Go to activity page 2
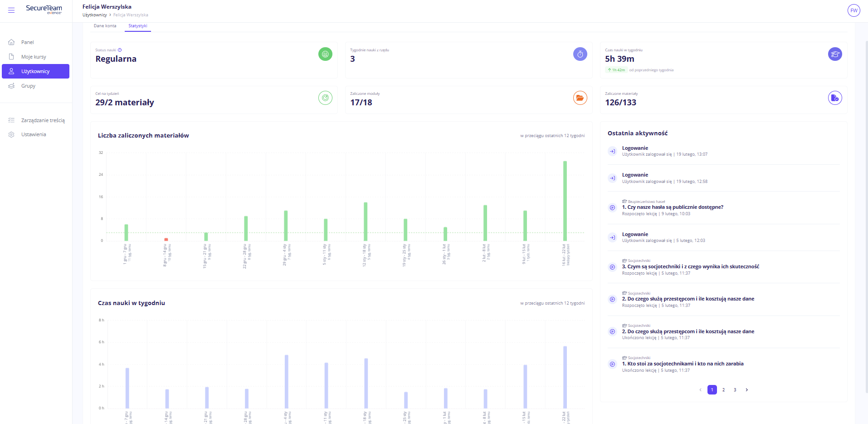The width and height of the screenshot is (868, 424). click(x=723, y=390)
